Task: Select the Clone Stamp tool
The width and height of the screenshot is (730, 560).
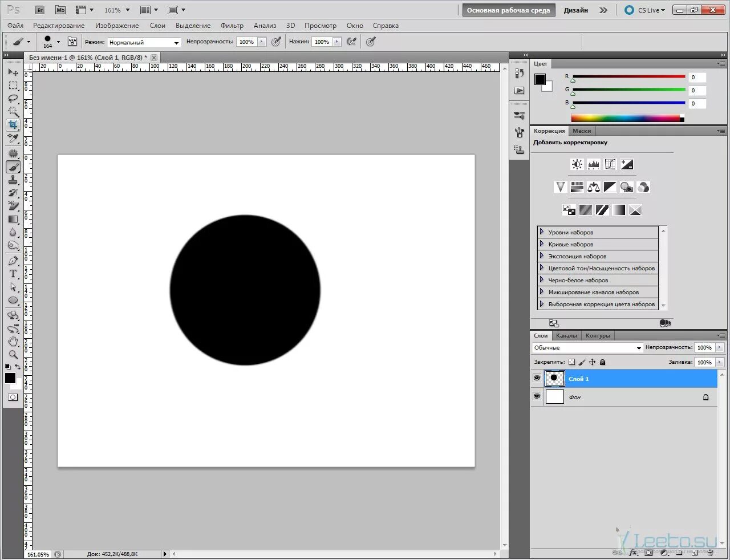Action: [x=13, y=180]
